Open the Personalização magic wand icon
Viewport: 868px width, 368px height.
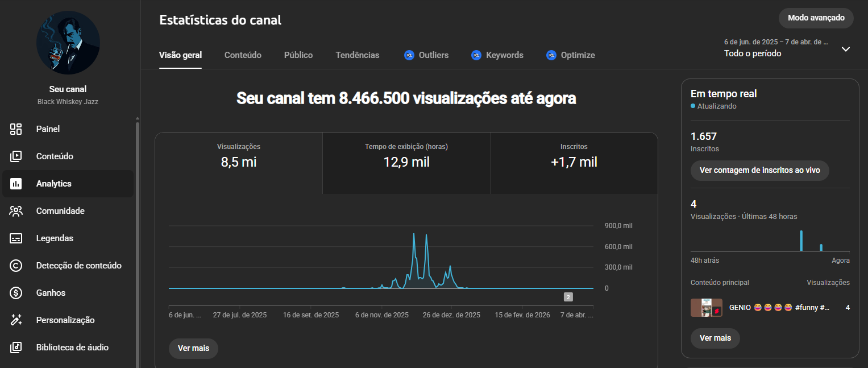[16, 320]
